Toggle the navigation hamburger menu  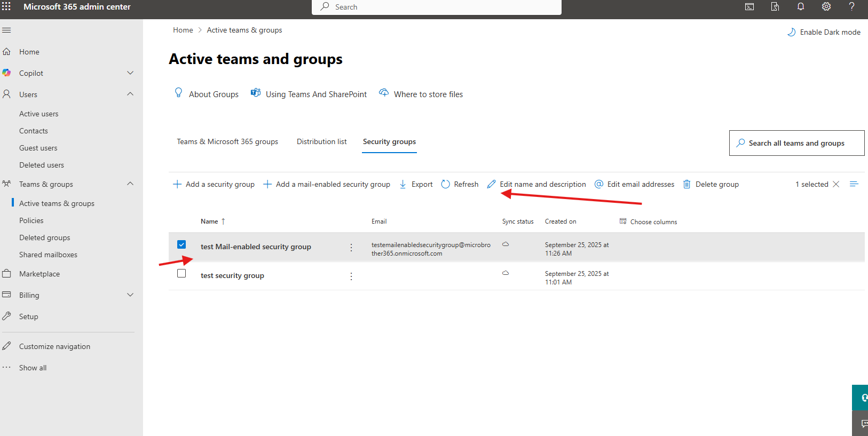point(6,30)
